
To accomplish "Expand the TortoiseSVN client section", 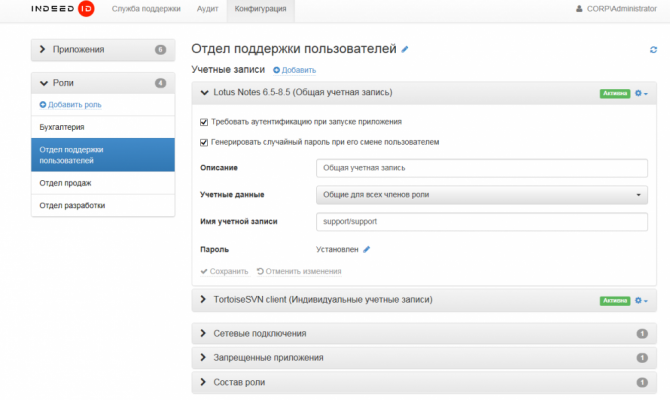I will pos(424,300).
